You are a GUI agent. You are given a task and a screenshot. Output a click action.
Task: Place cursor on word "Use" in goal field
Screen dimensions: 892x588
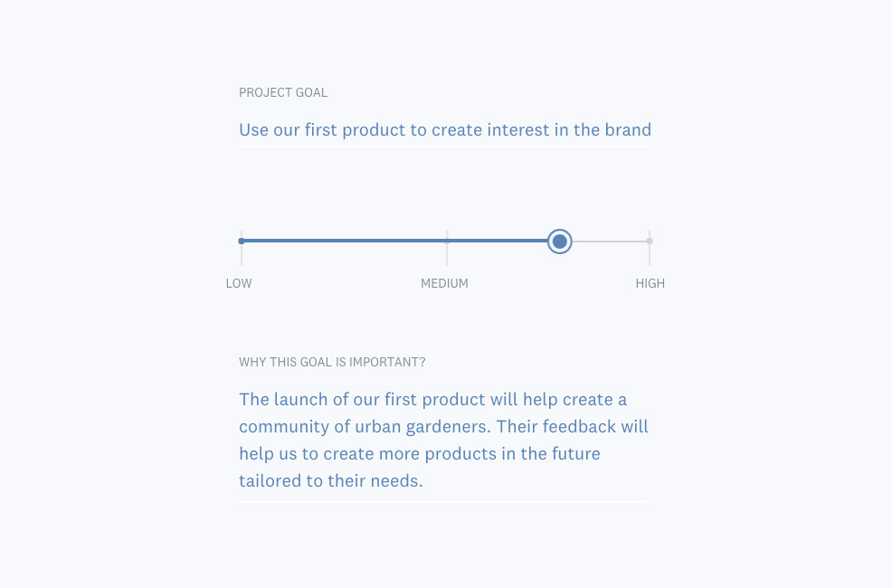[253, 129]
